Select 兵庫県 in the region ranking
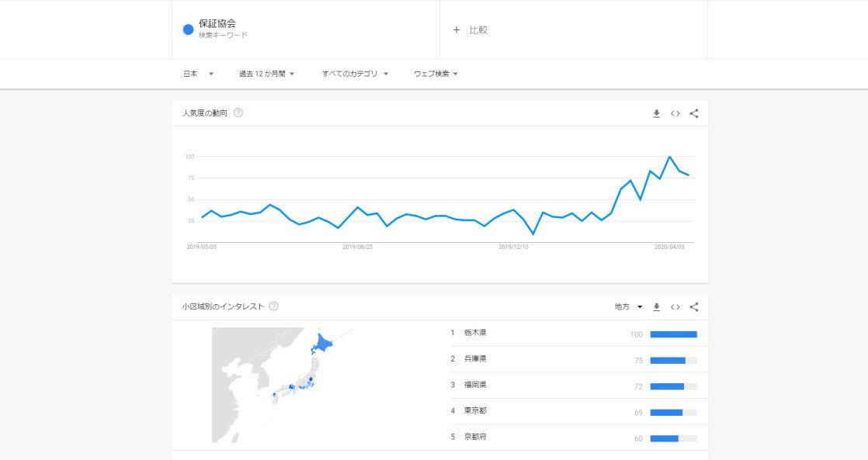The width and height of the screenshot is (868, 460). pyautogui.click(x=475, y=359)
